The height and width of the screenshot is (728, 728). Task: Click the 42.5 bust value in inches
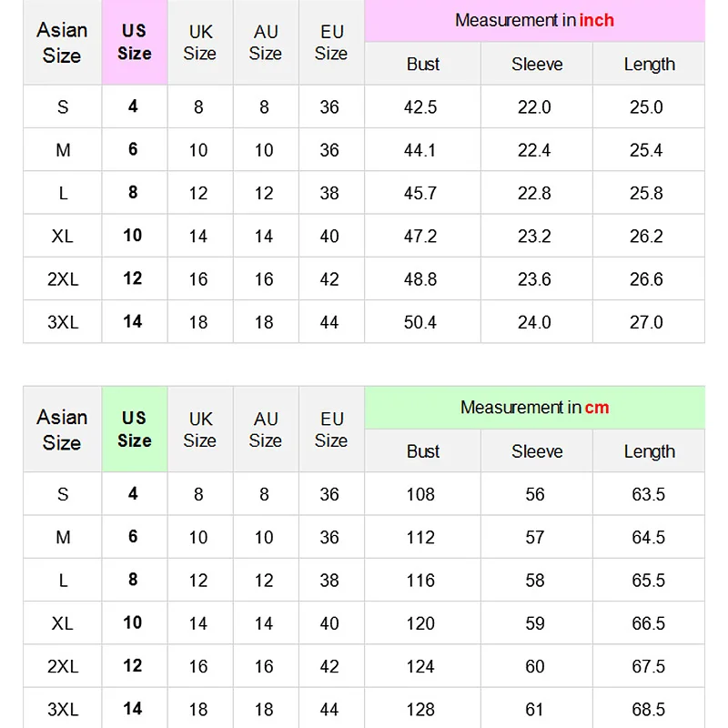[420, 107]
